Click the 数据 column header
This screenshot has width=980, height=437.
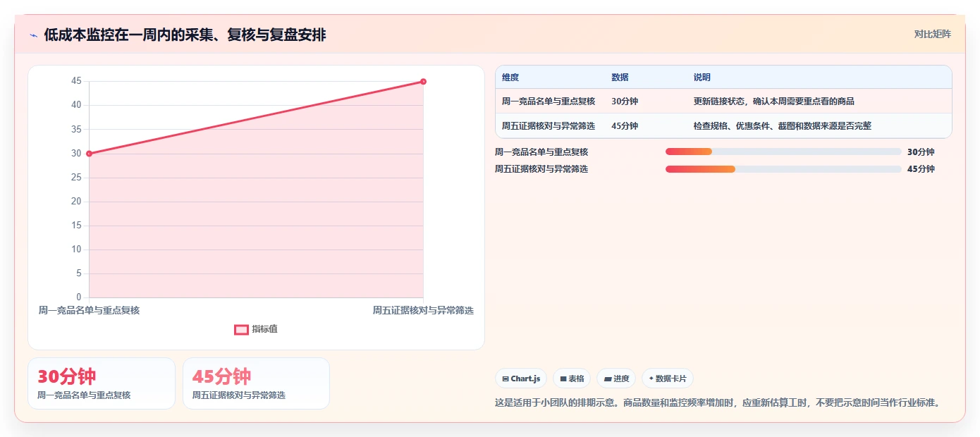[620, 78]
